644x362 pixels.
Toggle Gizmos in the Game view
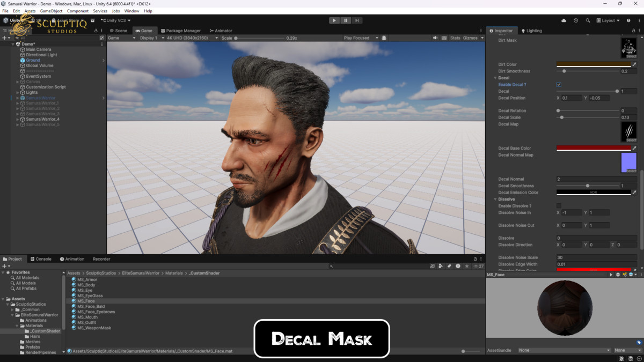point(470,38)
